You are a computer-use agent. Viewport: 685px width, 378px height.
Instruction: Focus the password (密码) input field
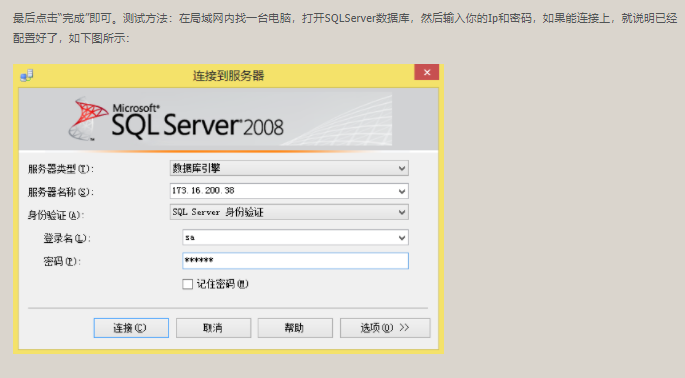tap(295, 261)
